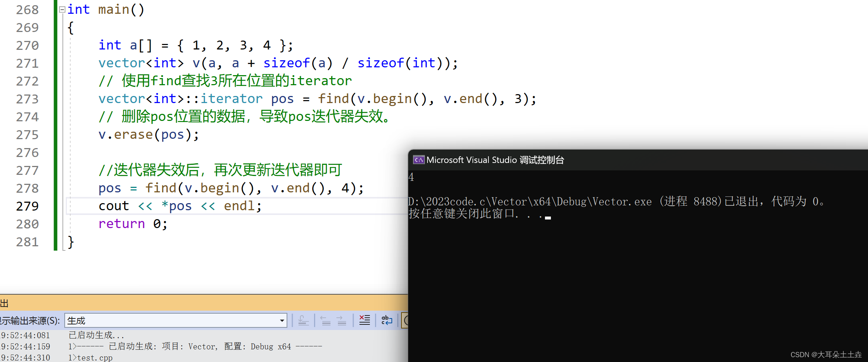868x362 pixels.
Task: Click line number 275 in the gutter
Action: click(27, 135)
